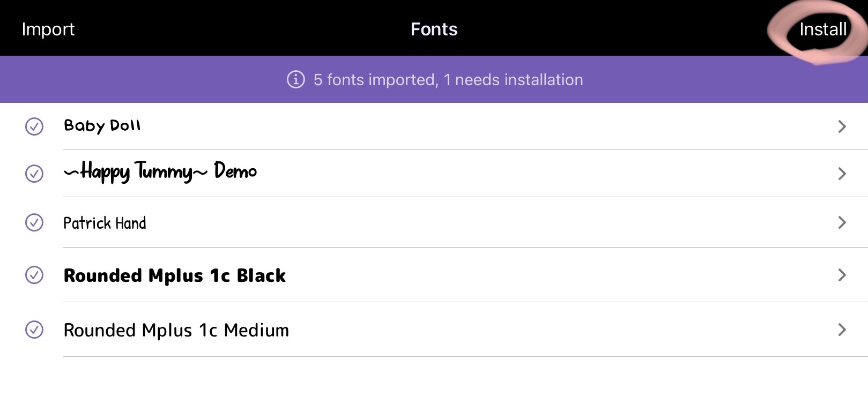Viewport: 868px width, 411px height.
Task: Tap the info icon in purple banner
Action: (295, 80)
